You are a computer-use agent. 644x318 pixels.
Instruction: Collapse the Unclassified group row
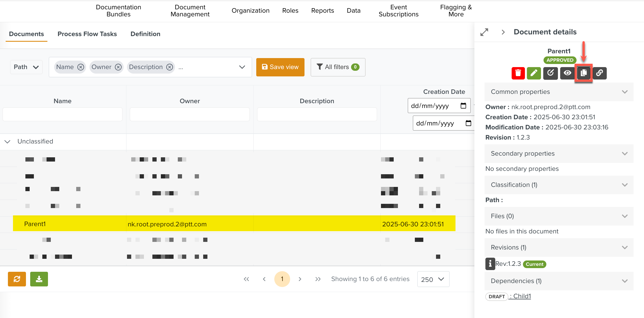coord(8,142)
